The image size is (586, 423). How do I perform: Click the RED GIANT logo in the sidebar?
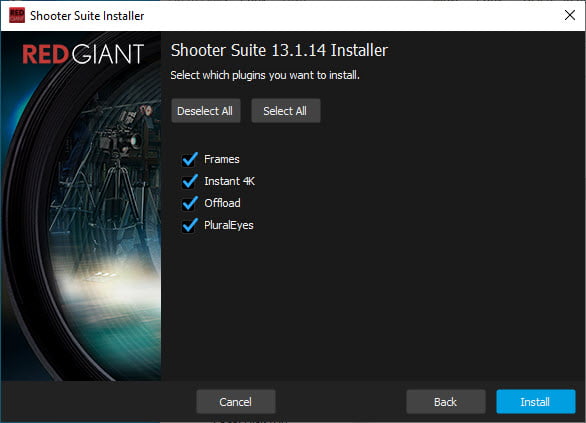[83, 54]
